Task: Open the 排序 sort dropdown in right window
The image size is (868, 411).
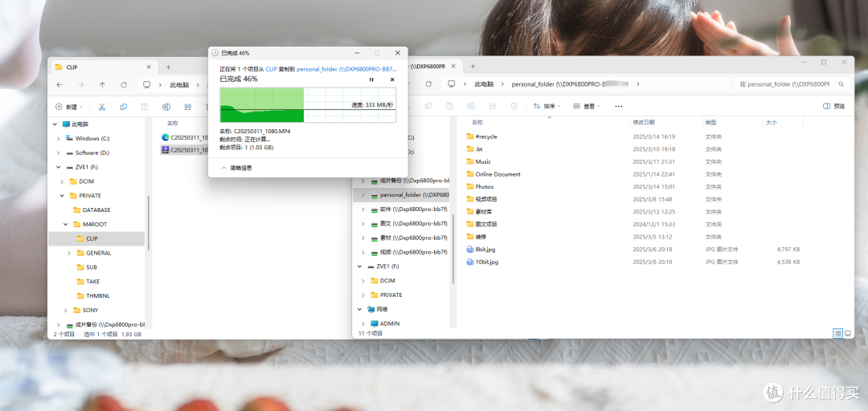Action: click(x=547, y=106)
